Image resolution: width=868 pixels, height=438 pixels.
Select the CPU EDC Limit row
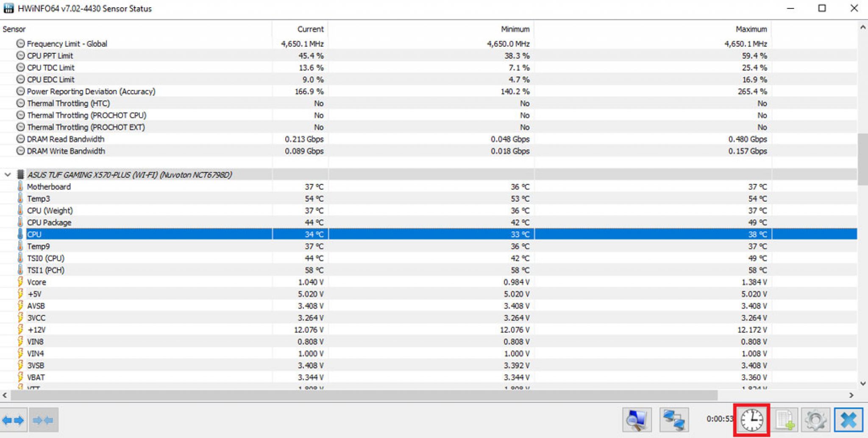tap(428, 79)
